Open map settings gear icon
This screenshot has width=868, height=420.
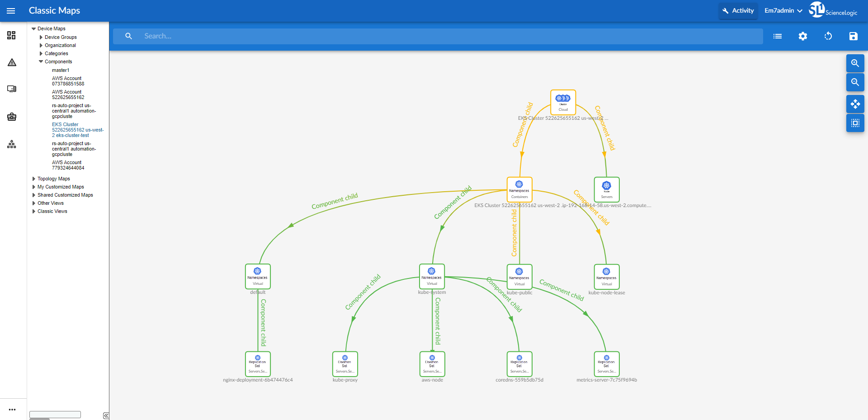click(802, 36)
